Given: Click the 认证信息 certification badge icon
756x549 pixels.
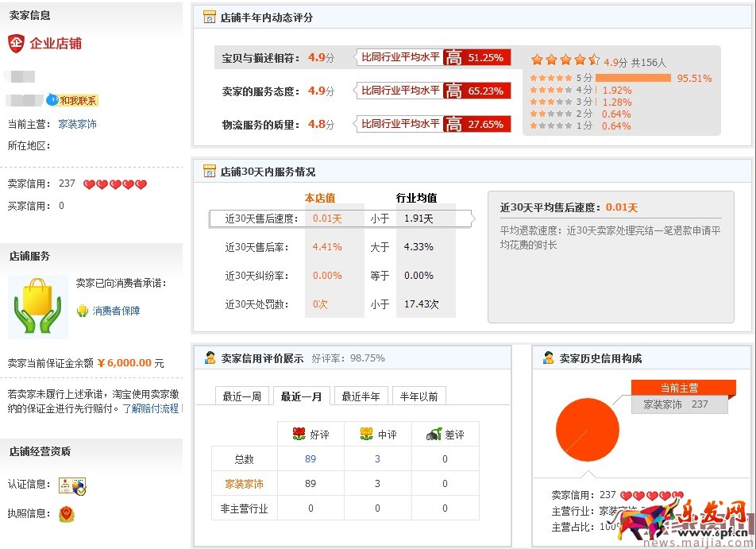Looking at the screenshot, I should 72,485.
